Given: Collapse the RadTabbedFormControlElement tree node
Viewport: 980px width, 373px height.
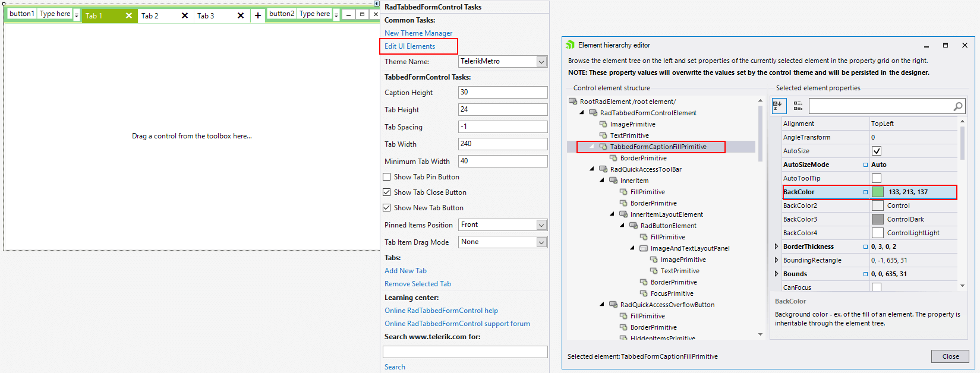Looking at the screenshot, I should pos(582,113).
